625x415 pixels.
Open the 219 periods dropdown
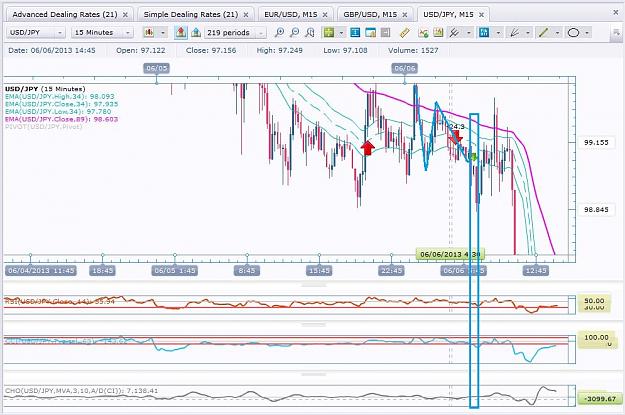[235, 33]
